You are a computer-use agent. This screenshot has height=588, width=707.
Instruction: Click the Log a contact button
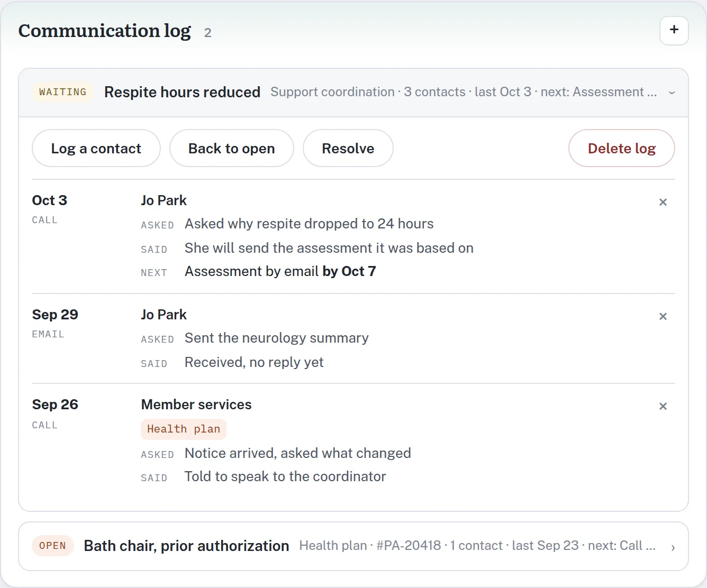coord(96,148)
